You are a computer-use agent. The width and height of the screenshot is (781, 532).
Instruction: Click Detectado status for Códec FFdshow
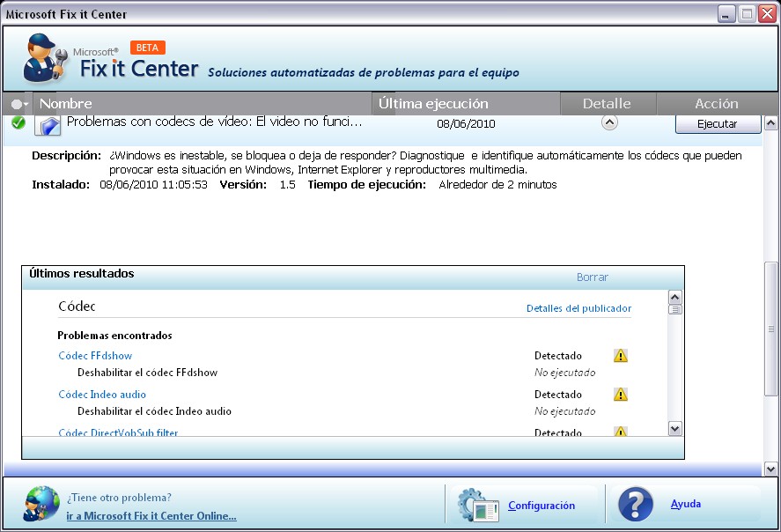pyautogui.click(x=558, y=356)
